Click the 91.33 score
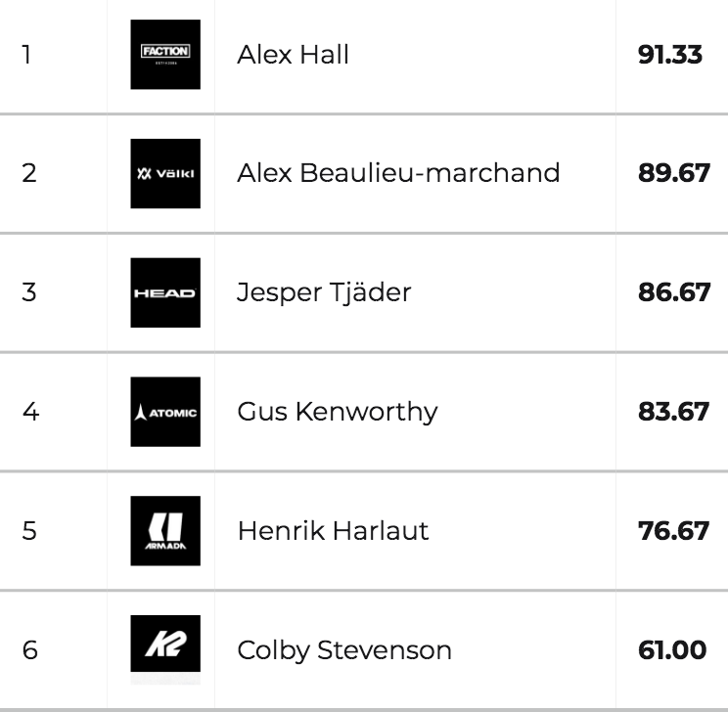 click(670, 55)
